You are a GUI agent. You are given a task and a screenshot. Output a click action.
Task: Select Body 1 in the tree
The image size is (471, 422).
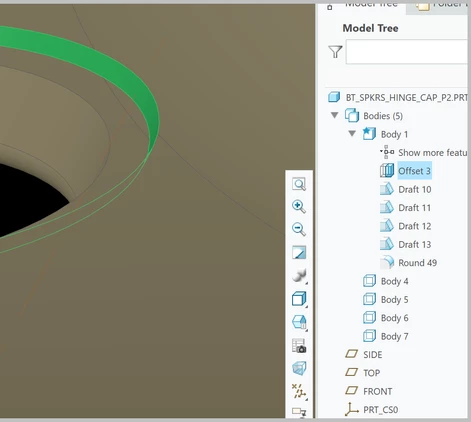[394, 134]
